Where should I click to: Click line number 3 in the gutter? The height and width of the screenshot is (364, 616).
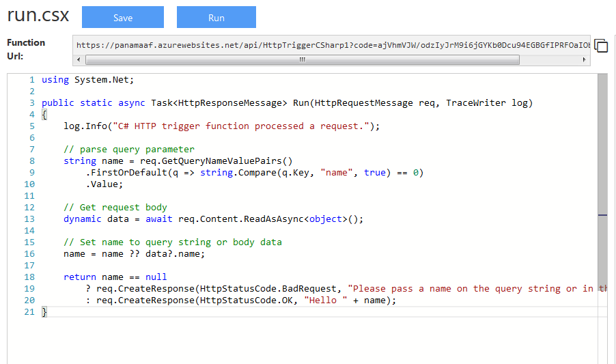(x=31, y=103)
